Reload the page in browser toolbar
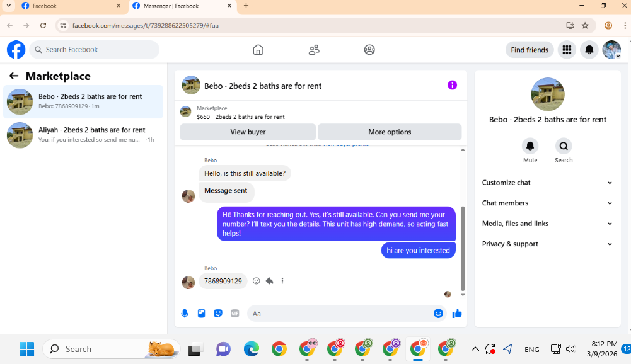The width and height of the screenshot is (631, 364). (43, 25)
